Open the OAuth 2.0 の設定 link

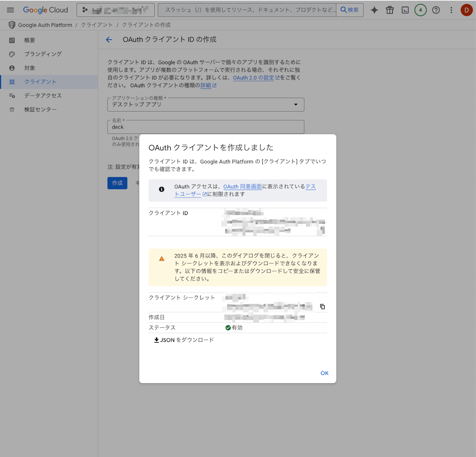point(256,78)
